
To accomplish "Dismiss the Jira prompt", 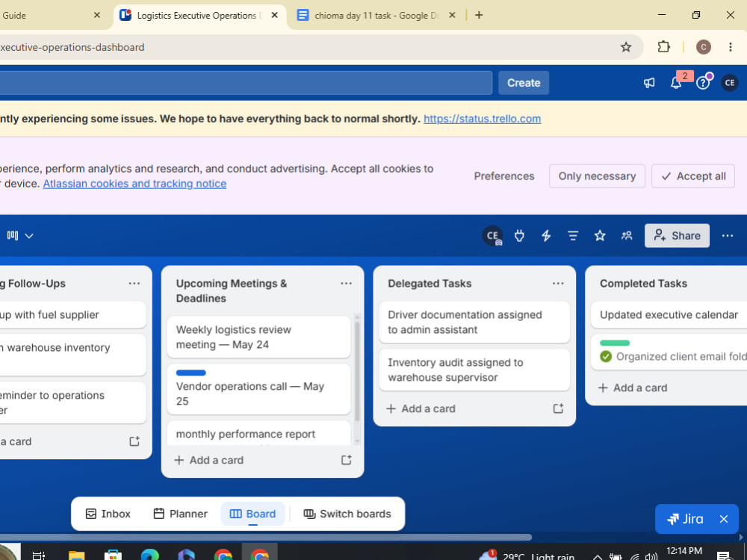I will (724, 519).
